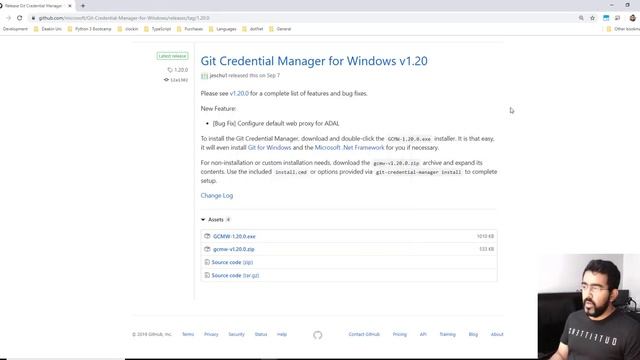Viewport: 640px width, 360px height.
Task: Open the dotNet bookmarks folder
Action: coord(253,29)
